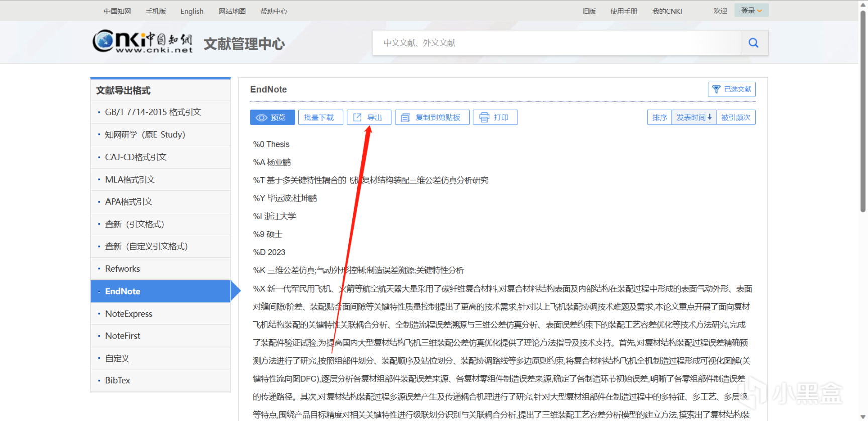This screenshot has width=868, height=421.
Task: Sort by 被引频次
Action: point(736,117)
